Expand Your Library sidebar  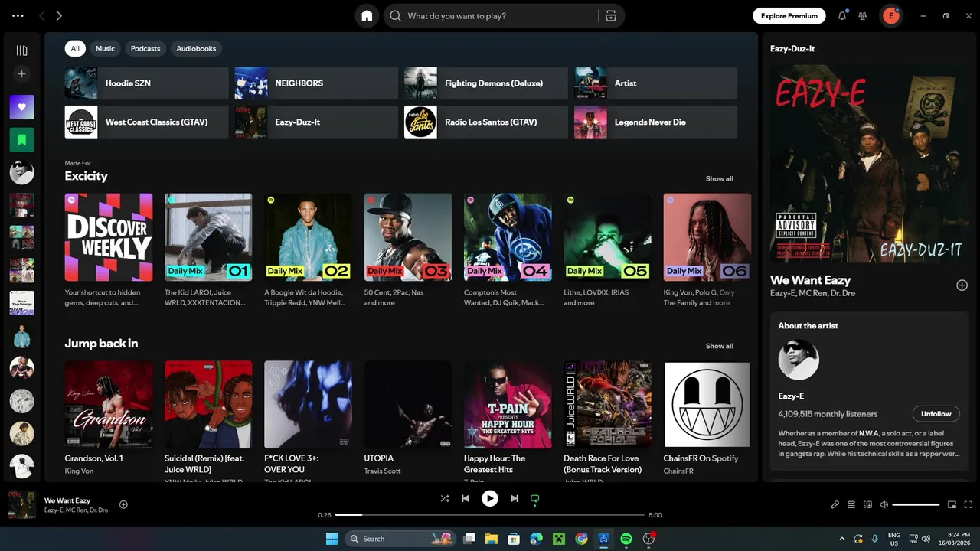coord(21,51)
